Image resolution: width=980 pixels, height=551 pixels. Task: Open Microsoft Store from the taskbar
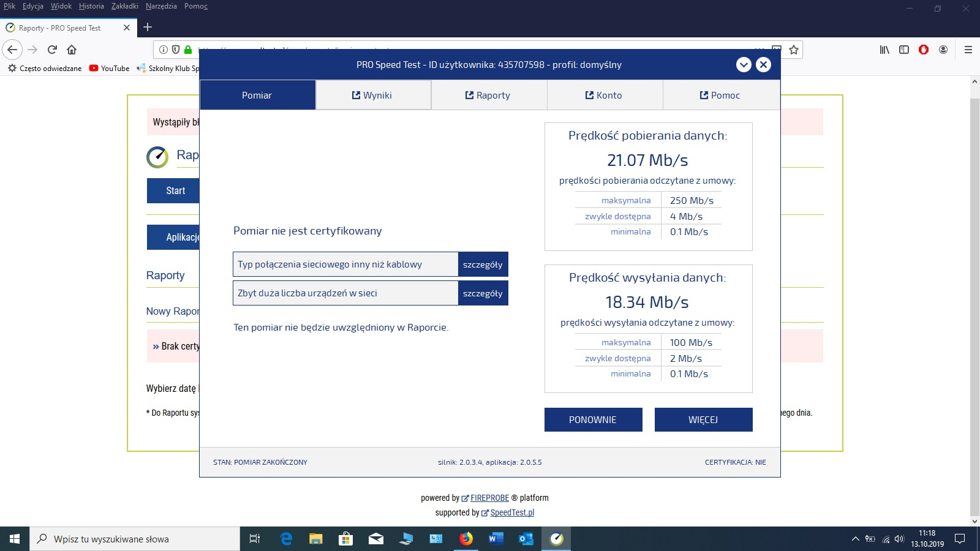pyautogui.click(x=346, y=539)
